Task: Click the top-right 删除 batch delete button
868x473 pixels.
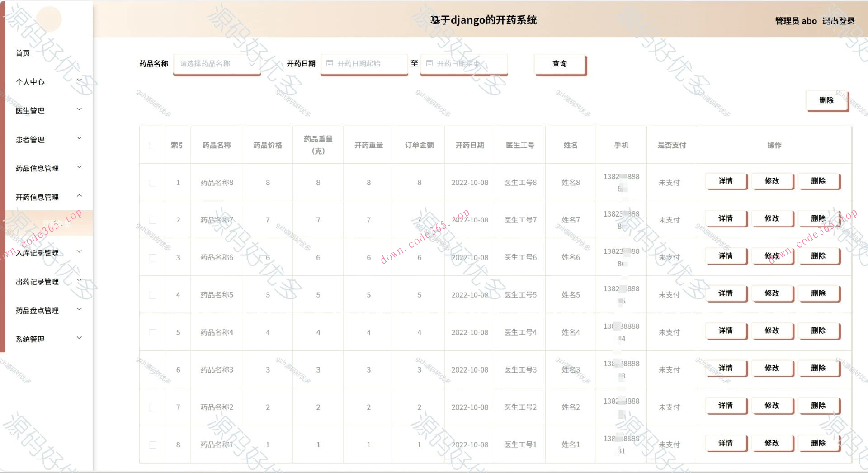Action: (x=827, y=100)
